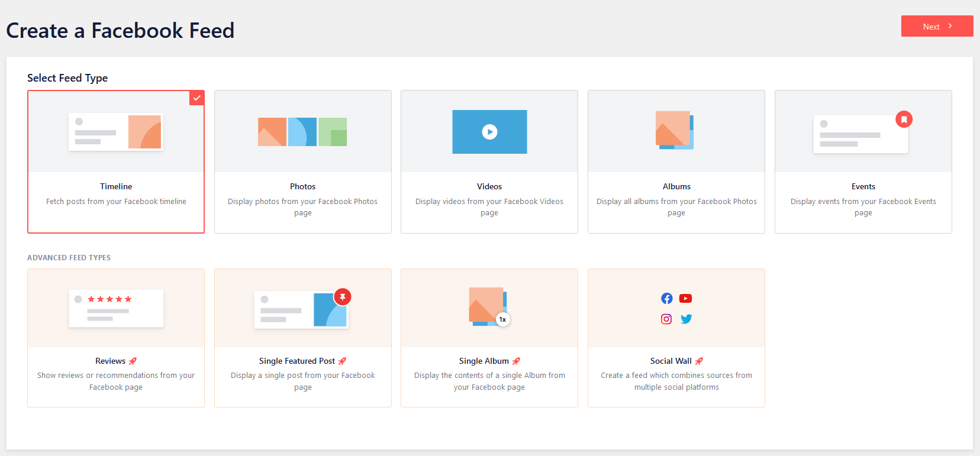Screen dimensions: 980x456
Task: Click the rocket icon beside Single Featured Post
Action: 342,361
